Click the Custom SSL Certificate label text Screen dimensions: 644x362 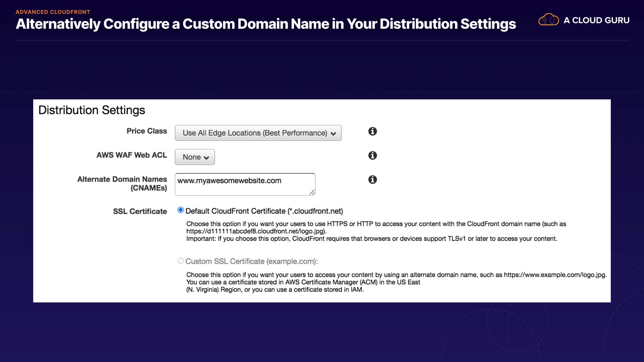[251, 261]
